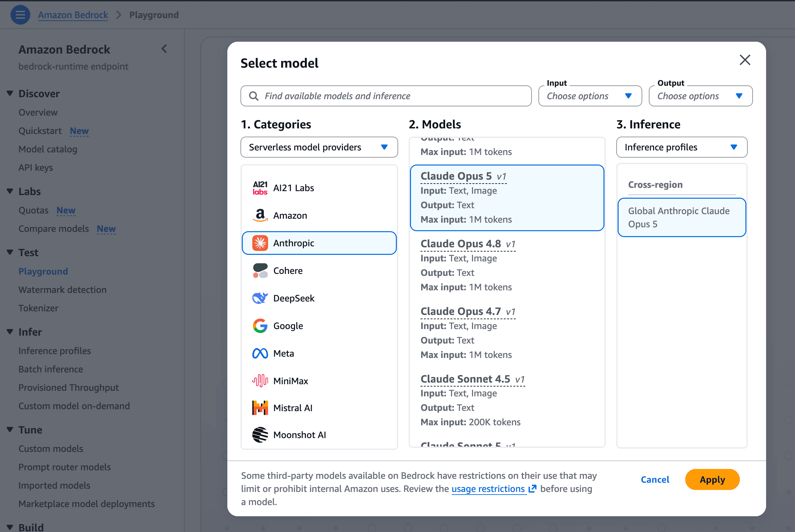Open Quickstart in the sidebar

coord(40,131)
